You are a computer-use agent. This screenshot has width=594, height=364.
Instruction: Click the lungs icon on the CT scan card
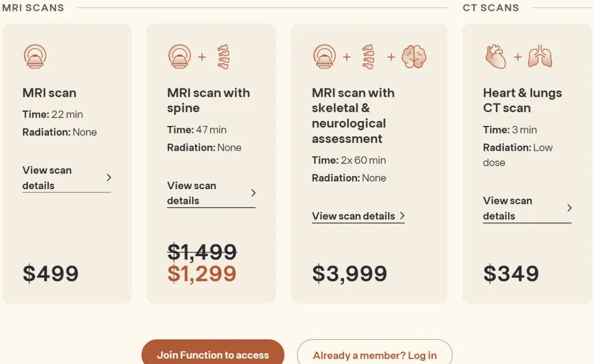coord(540,57)
